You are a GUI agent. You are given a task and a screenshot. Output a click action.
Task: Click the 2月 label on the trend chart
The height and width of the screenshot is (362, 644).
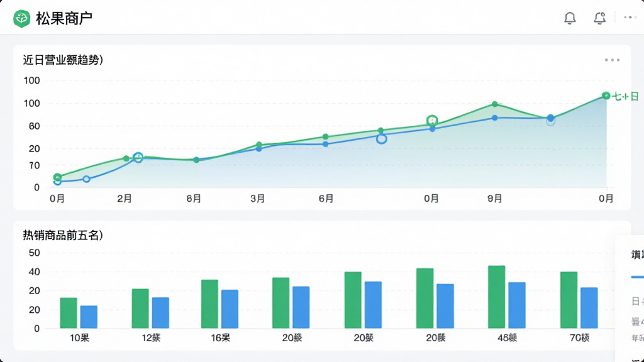tap(125, 199)
